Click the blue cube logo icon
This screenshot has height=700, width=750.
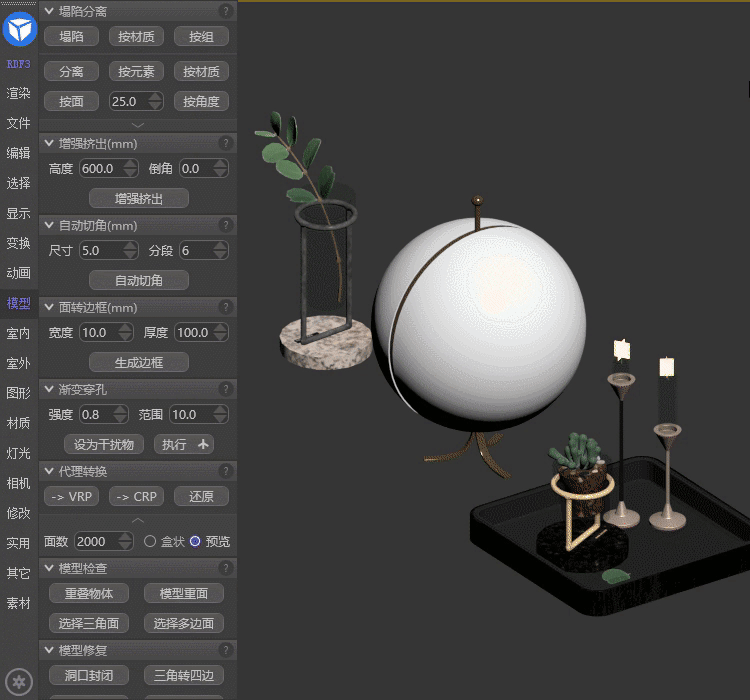coord(20,29)
